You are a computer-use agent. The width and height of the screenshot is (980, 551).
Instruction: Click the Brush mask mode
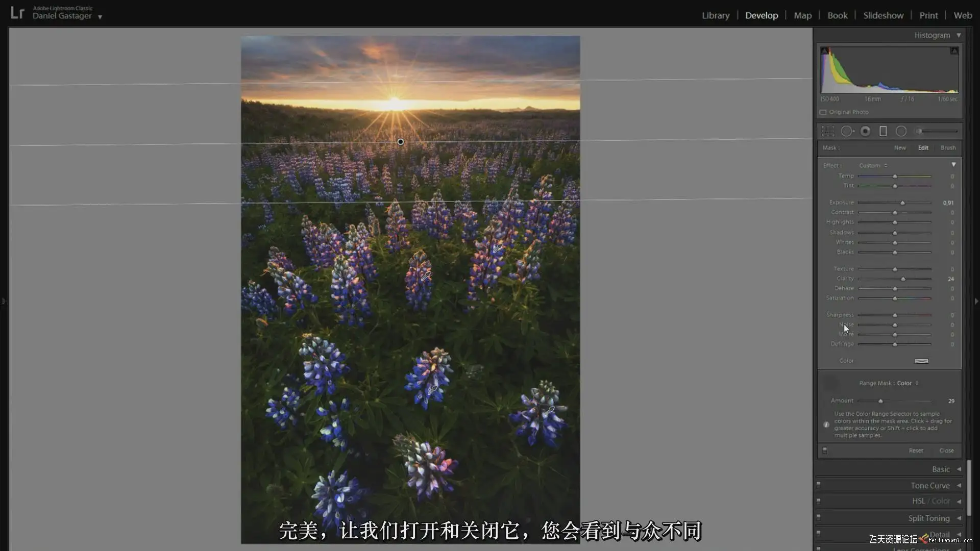pos(948,148)
